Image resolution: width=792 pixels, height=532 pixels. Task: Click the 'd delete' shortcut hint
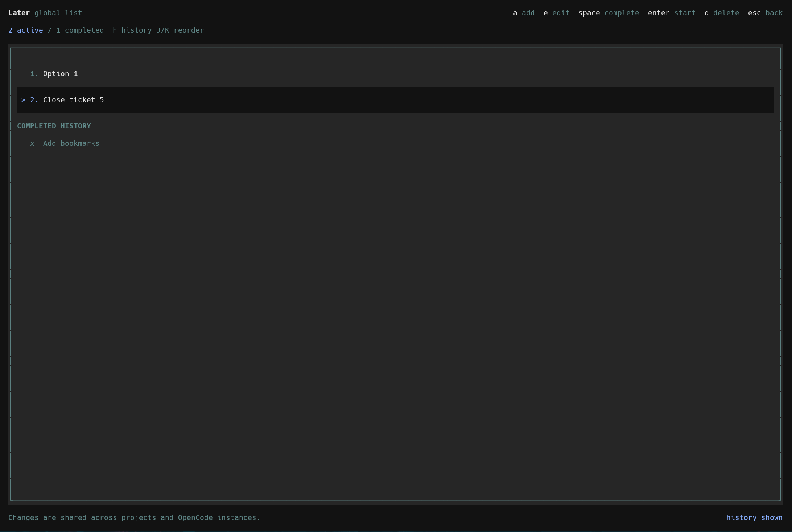[722, 13]
